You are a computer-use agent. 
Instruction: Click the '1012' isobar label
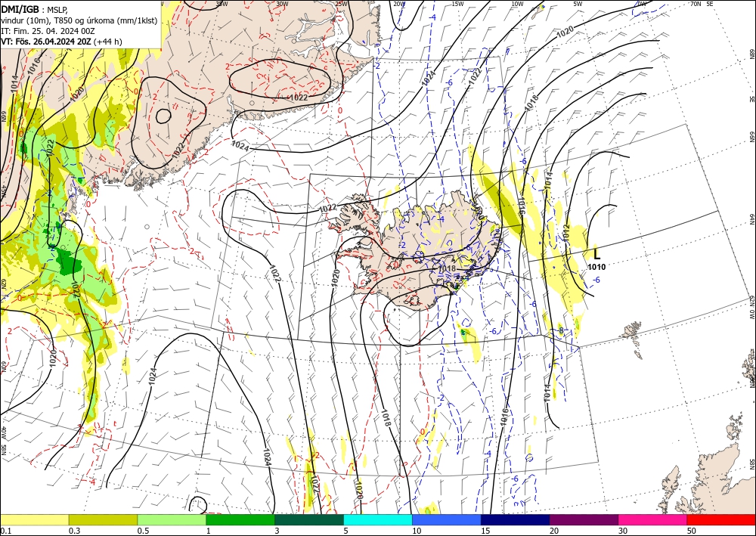tap(565, 234)
